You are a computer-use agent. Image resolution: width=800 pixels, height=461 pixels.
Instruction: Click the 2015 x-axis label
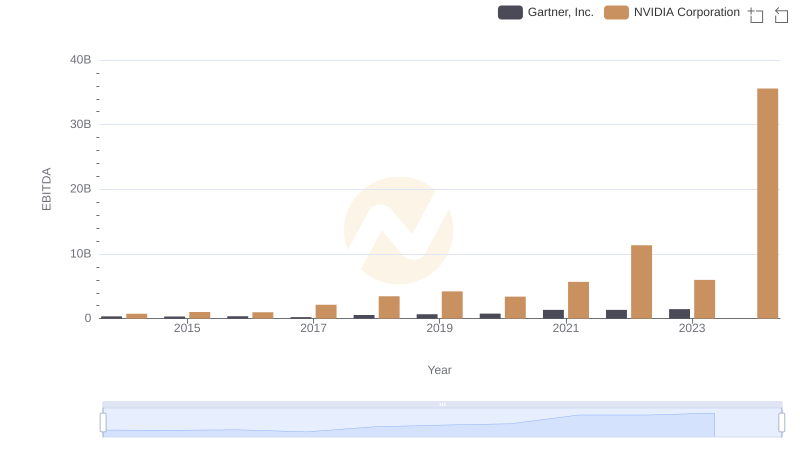click(x=187, y=328)
